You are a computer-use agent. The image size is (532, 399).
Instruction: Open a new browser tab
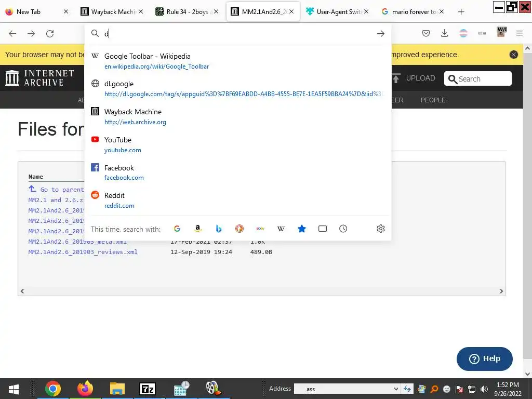pos(461,12)
